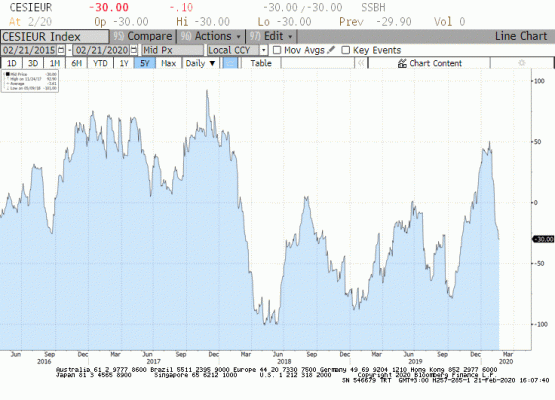Open the start date calendar picker icon
This screenshot has height=400, width=555.
tap(61, 50)
